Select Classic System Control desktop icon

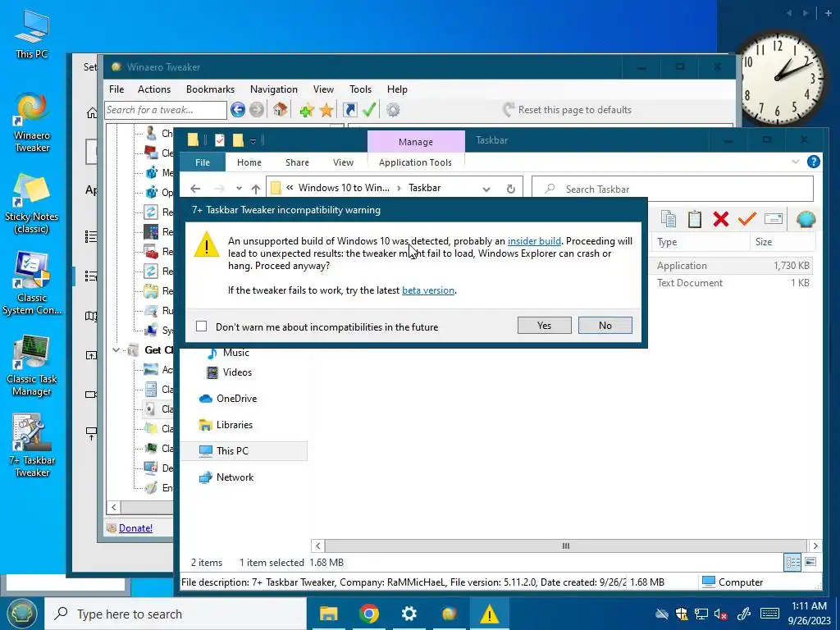click(x=32, y=285)
